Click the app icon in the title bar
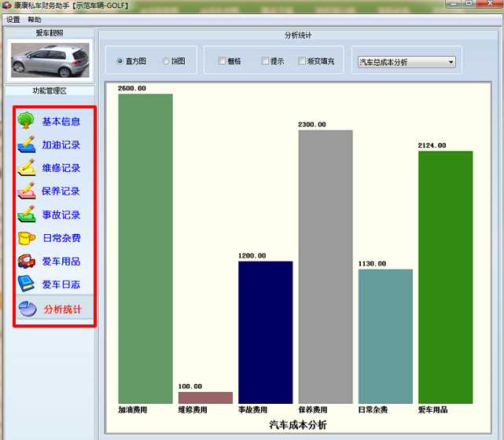The height and width of the screenshot is (440, 504). [6, 5]
